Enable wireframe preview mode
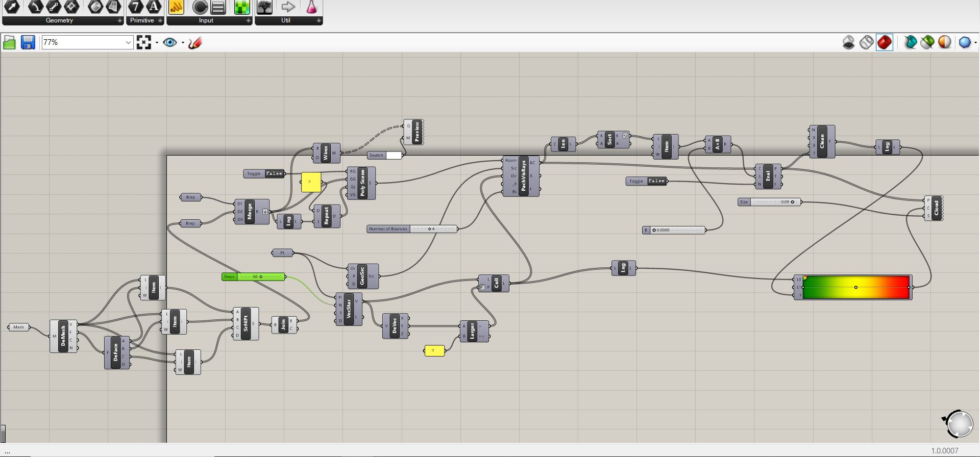980x457 pixels. pos(866,42)
